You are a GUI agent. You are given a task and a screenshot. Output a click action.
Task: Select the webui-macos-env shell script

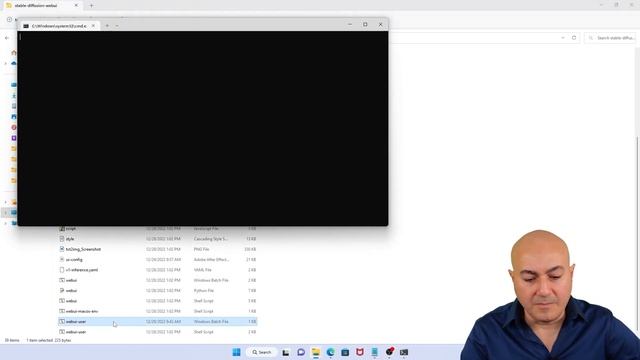coord(158,311)
